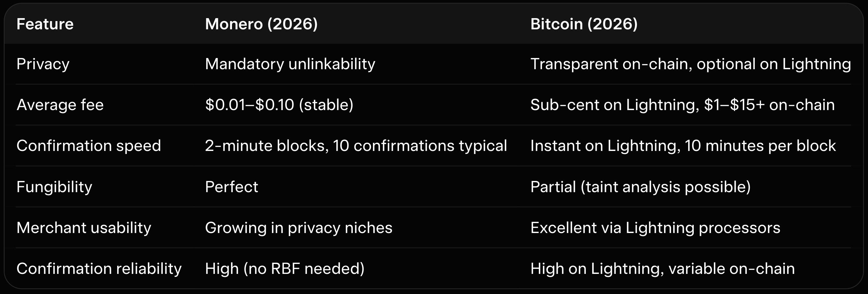Click "Transparent on-chain, optional on Lightning" cell

tap(690, 64)
